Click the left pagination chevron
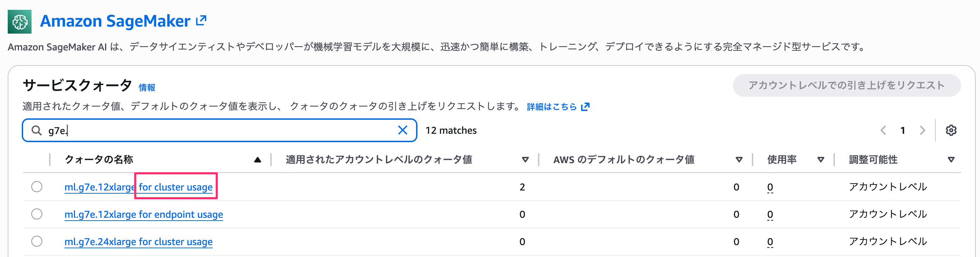980x257 pixels. [x=883, y=130]
